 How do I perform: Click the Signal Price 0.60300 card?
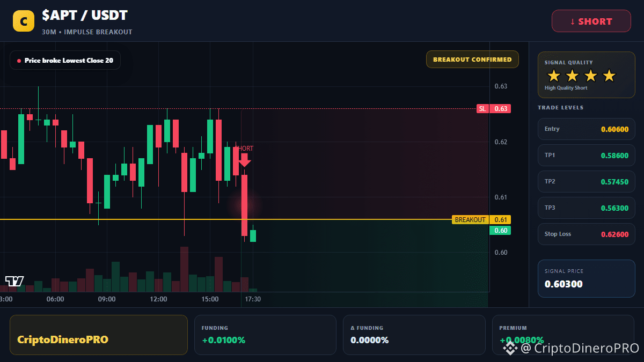587,278
